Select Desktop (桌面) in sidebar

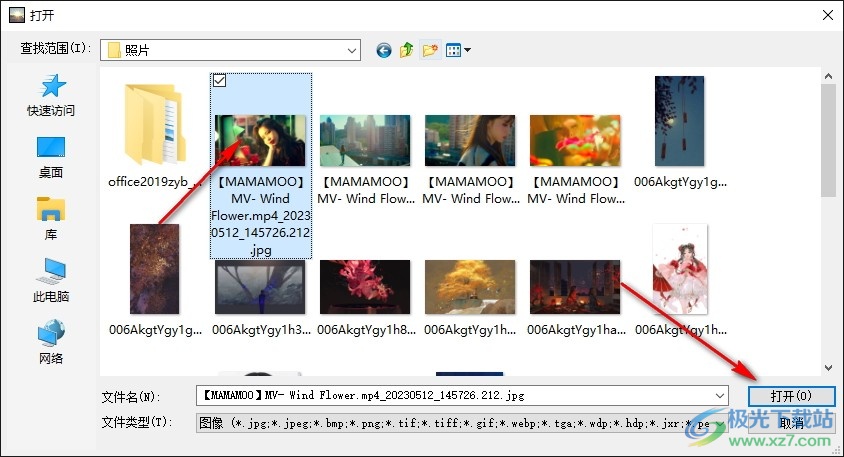click(51, 158)
